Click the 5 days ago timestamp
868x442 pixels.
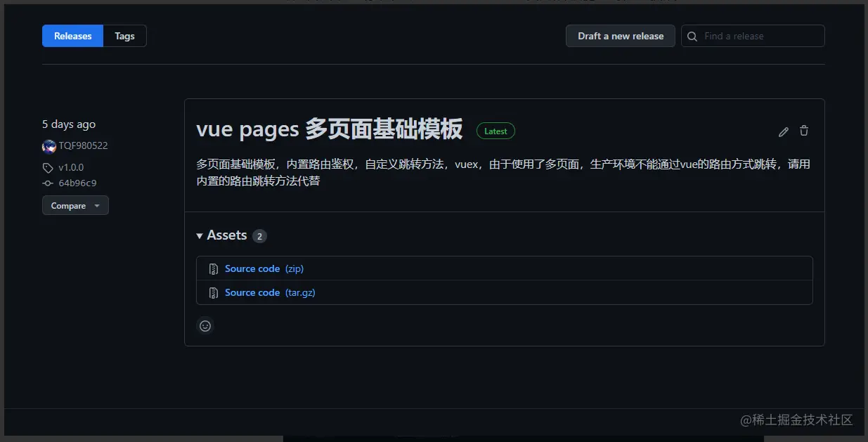tap(69, 124)
